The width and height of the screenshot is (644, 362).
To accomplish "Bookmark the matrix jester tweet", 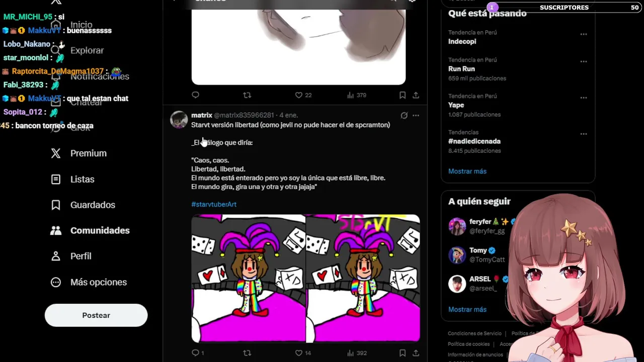I will [x=403, y=353].
